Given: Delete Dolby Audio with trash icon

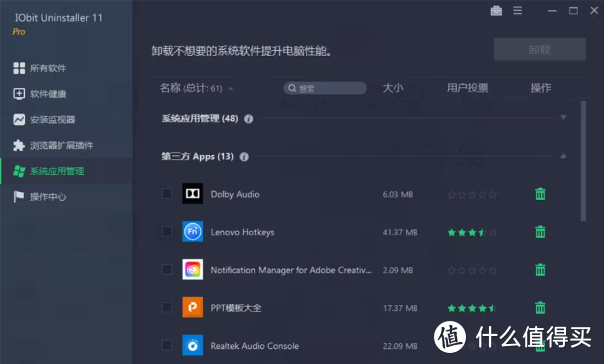Looking at the screenshot, I should coord(540,194).
